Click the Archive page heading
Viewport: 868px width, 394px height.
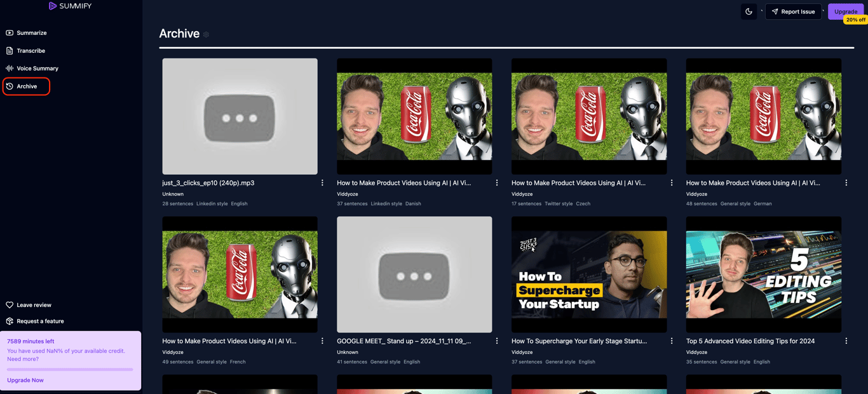(x=179, y=34)
